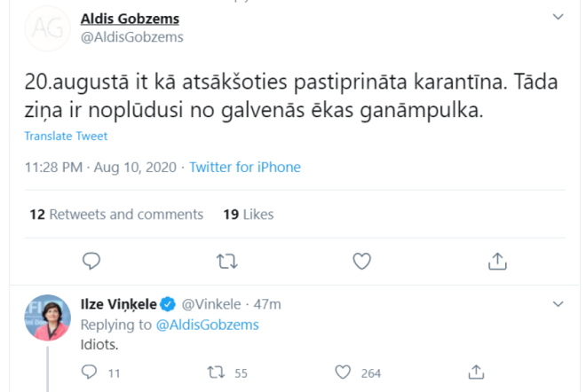Open Twitter for iPhone source link

point(245,167)
